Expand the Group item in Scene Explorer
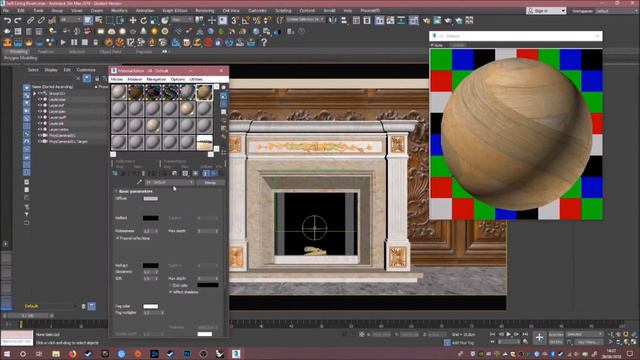The width and height of the screenshot is (640, 360). click(35, 93)
